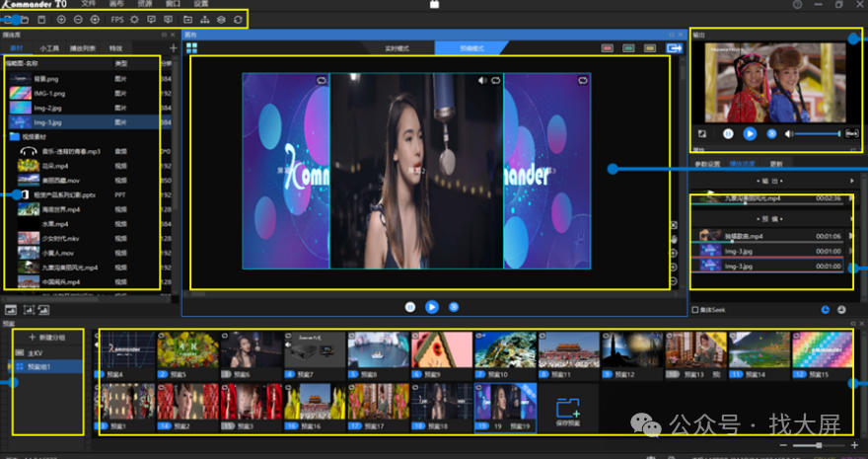The image size is (868, 459).
Task: Click the zoom out (minus circle) toolbar icon
Action: click(78, 20)
